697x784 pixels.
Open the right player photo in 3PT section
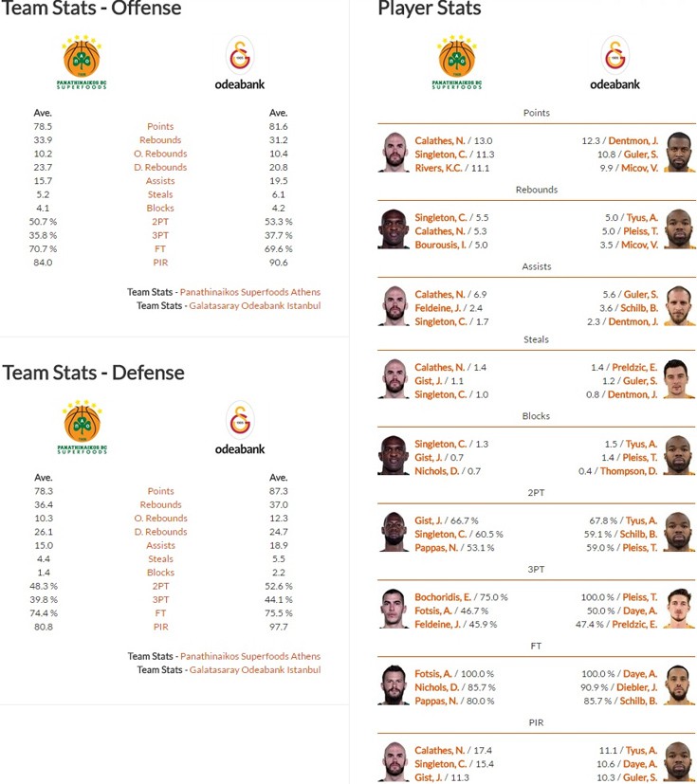[678, 609]
